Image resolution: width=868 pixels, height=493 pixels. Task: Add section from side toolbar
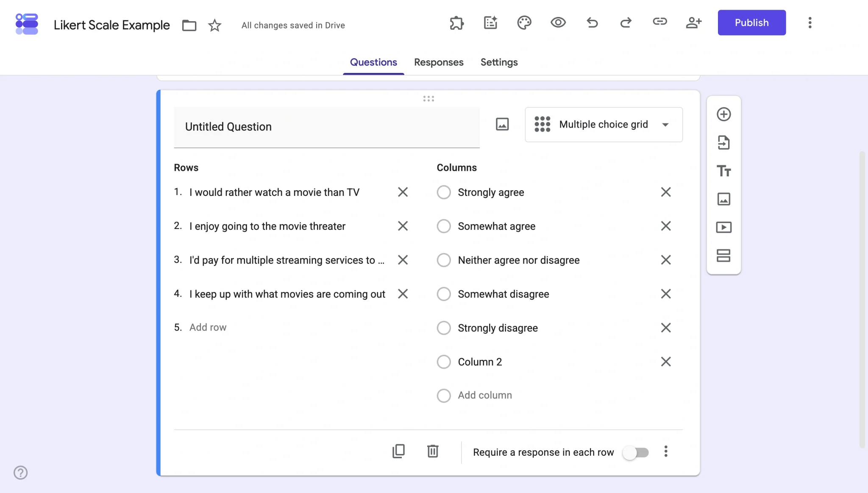point(724,256)
